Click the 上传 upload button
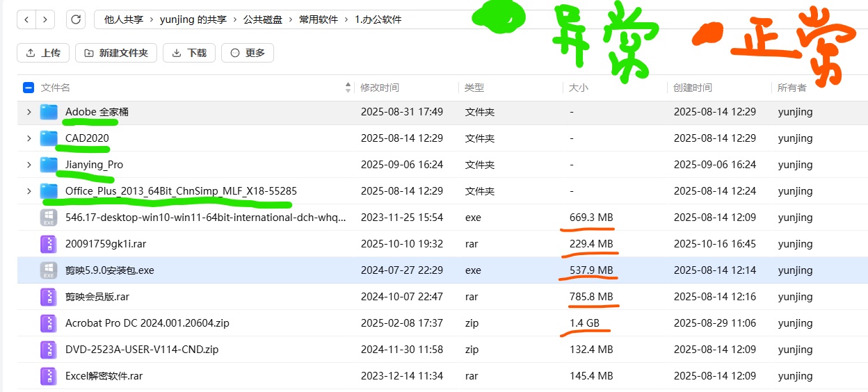Screen dimensions: 868x392 pos(43,53)
